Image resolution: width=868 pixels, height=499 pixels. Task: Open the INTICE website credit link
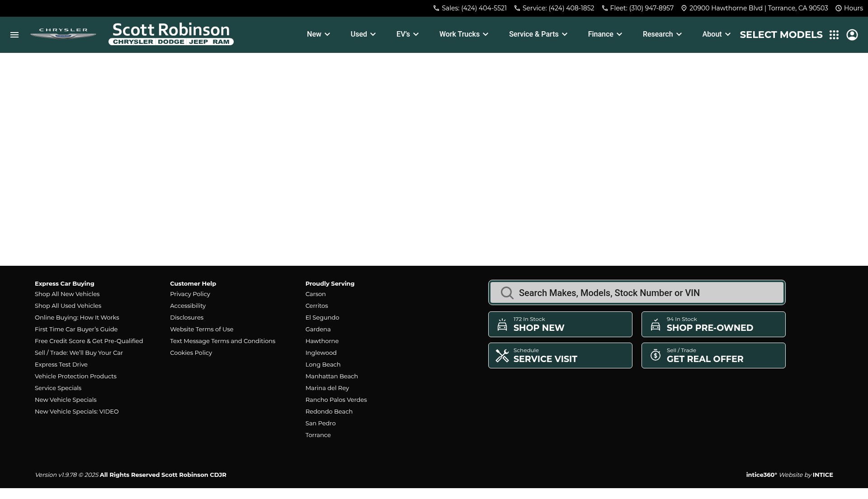point(823,475)
